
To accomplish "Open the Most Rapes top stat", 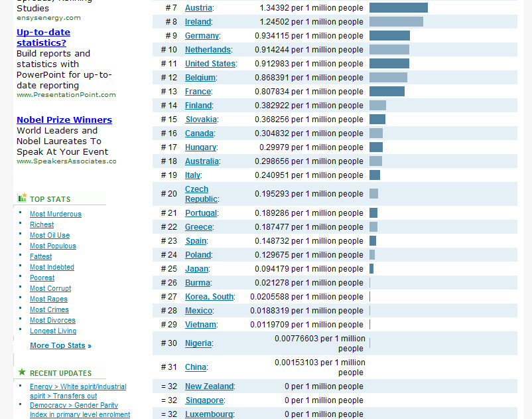I will pyautogui.click(x=48, y=299).
